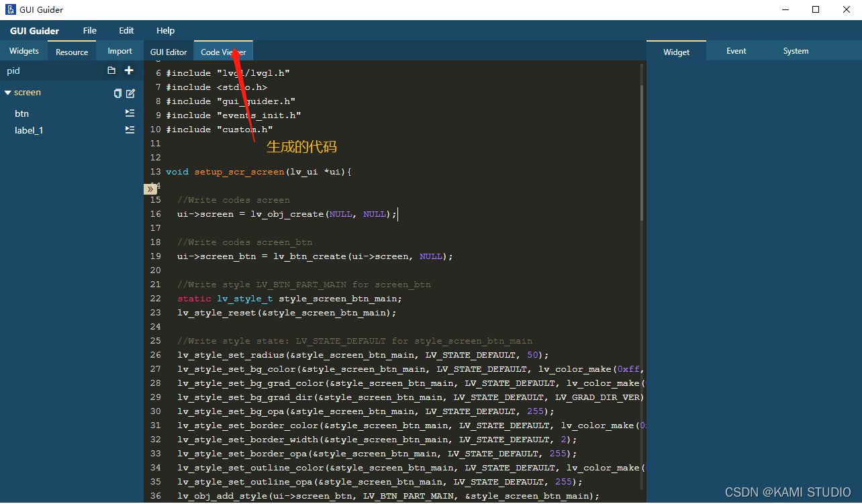
Task: Expand the side panel with double-chevron handle
Action: pos(151,190)
